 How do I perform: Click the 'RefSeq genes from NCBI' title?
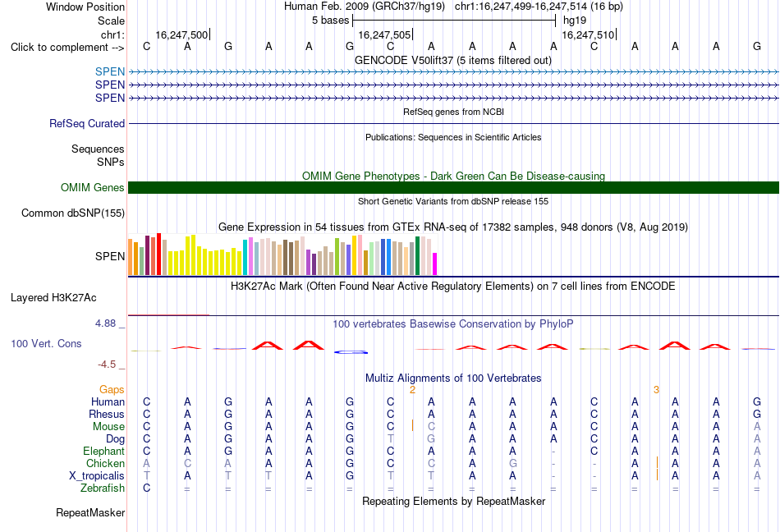(x=453, y=112)
